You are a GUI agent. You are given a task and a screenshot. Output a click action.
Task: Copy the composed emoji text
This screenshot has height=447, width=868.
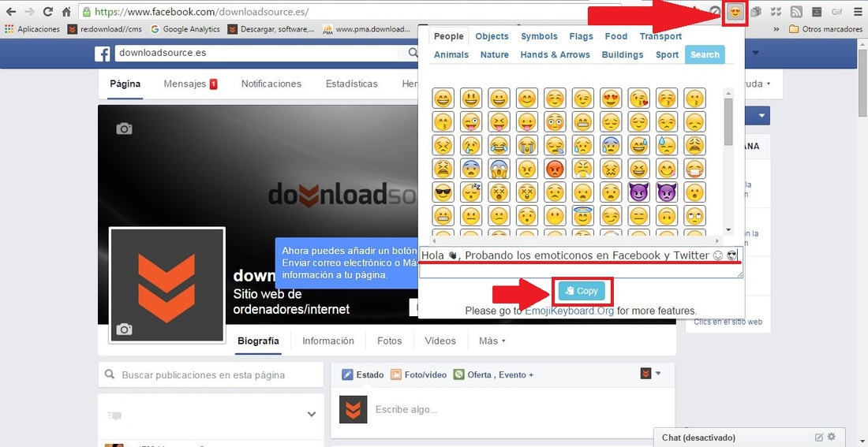click(x=582, y=291)
